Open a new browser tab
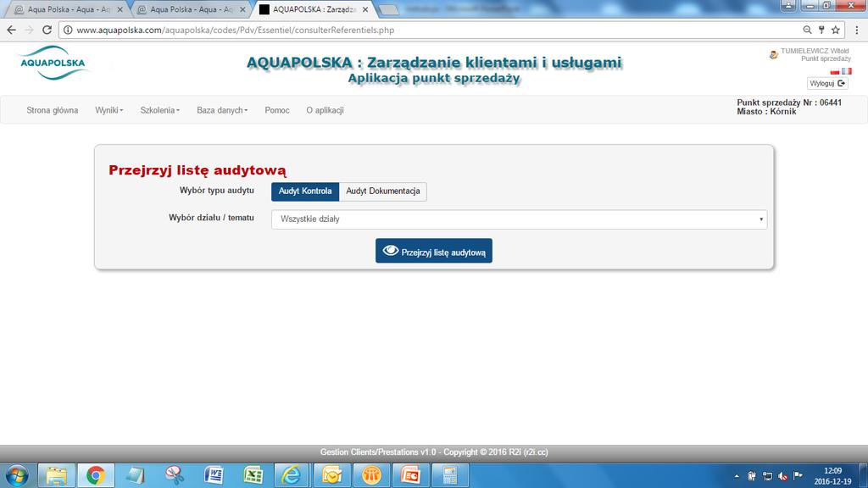The image size is (868, 488). (x=388, y=9)
